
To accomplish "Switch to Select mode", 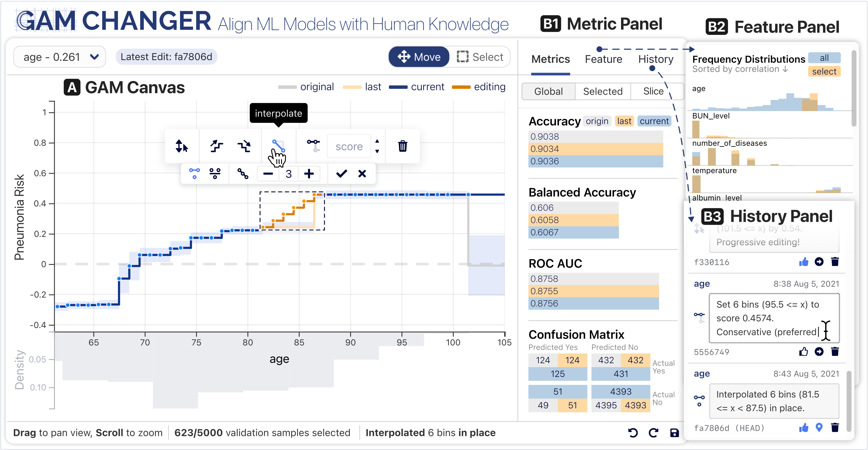I will click(480, 57).
